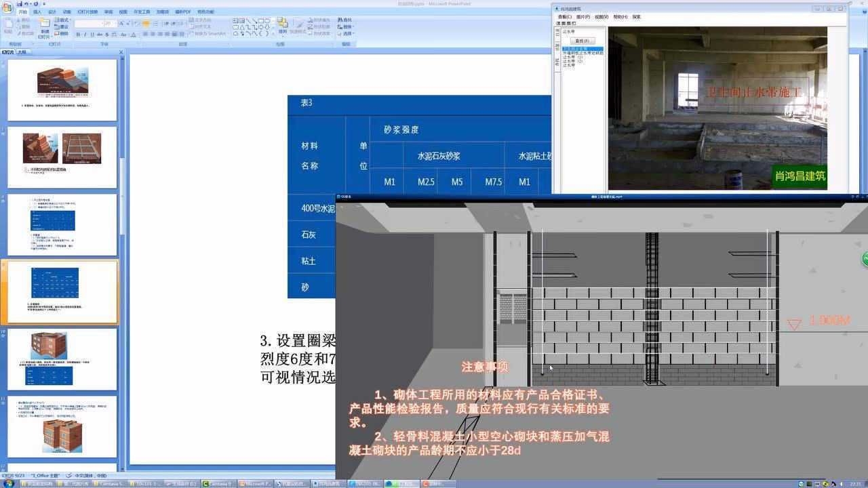This screenshot has width=868, height=488.
Task: Open the View menu in image viewer window
Action: (601, 17)
